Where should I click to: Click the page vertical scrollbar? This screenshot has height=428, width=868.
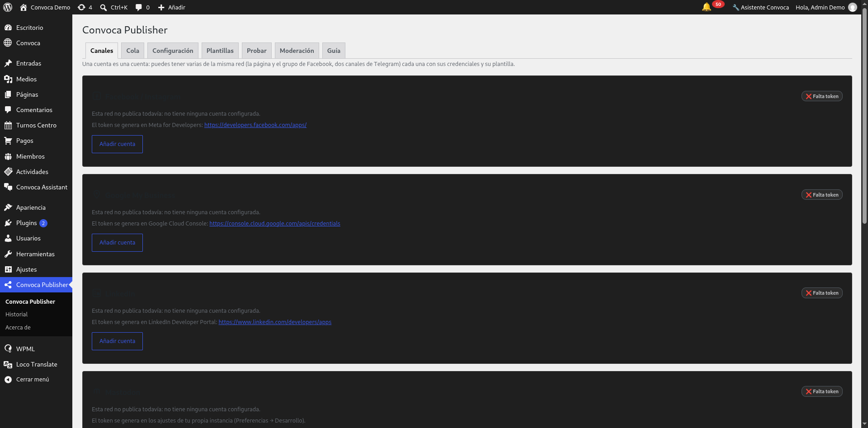coord(864,115)
